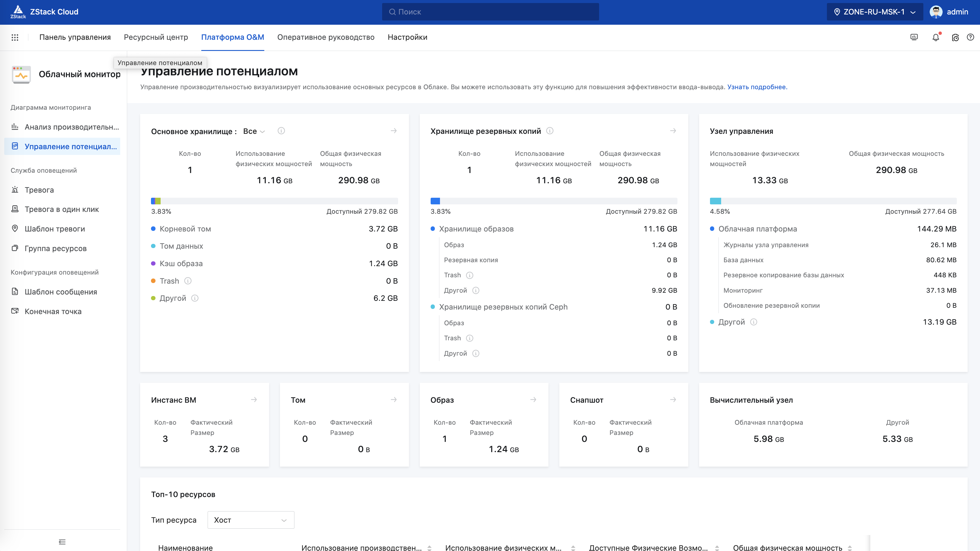Click the info icon next to Trash in primary storage
Screen dimensions: 980x551
(x=188, y=281)
